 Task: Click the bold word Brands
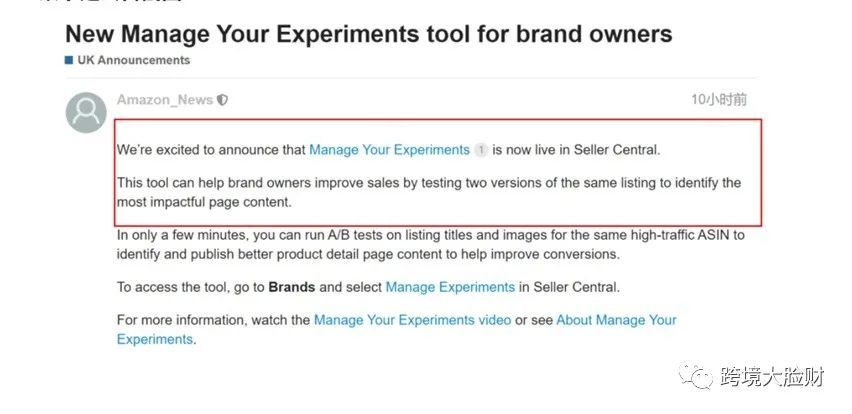[x=292, y=287]
